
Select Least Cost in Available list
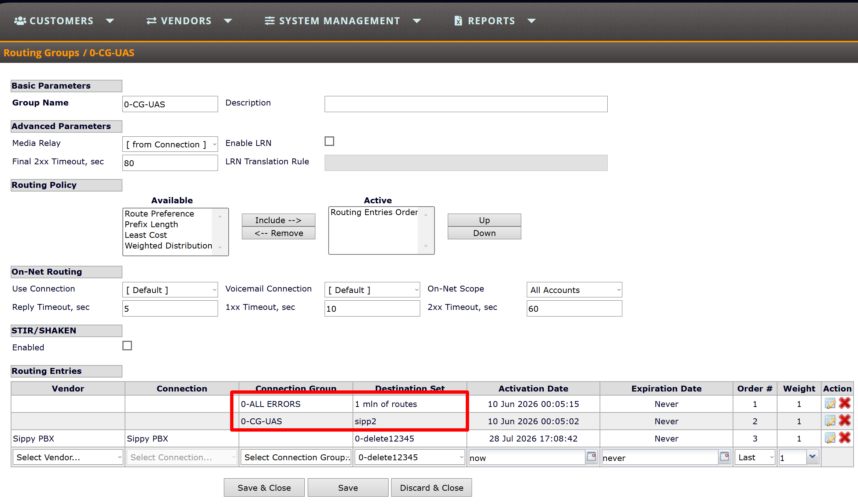click(146, 235)
